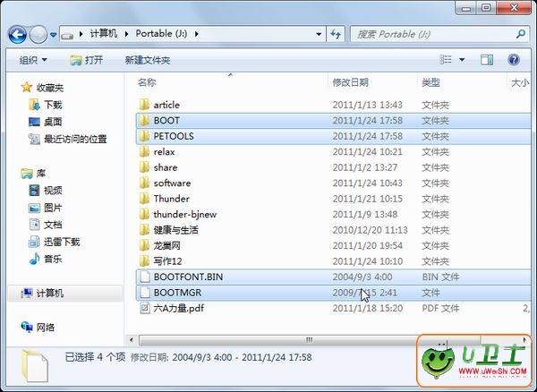Viewport: 537px width, 392px height.
Task: Open Help with the question mark icon
Action: (514, 60)
